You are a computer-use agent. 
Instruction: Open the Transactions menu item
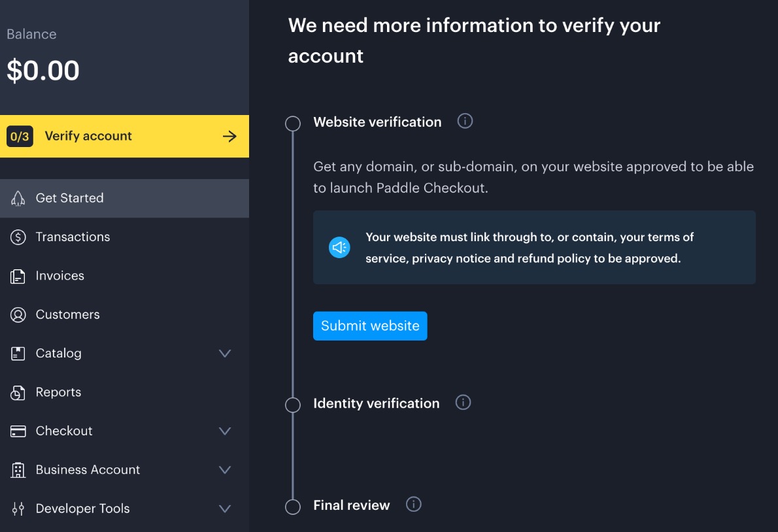(x=73, y=237)
